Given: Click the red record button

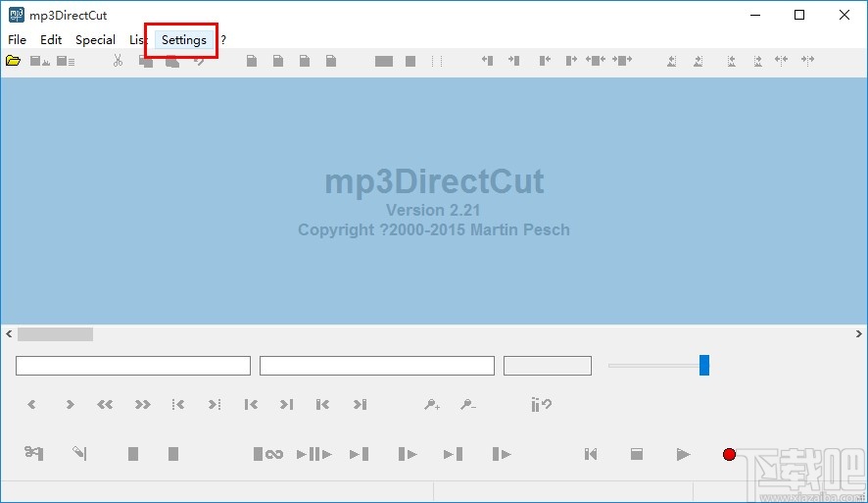Looking at the screenshot, I should pos(729,454).
